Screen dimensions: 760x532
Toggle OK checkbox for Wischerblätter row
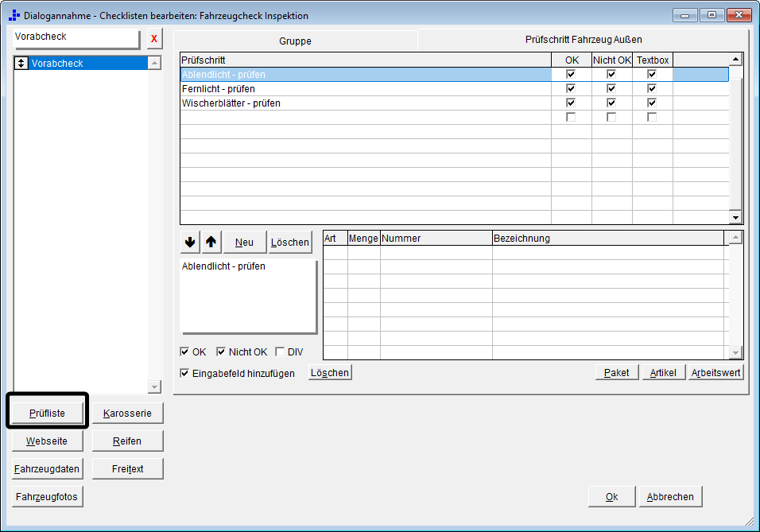[x=571, y=103]
